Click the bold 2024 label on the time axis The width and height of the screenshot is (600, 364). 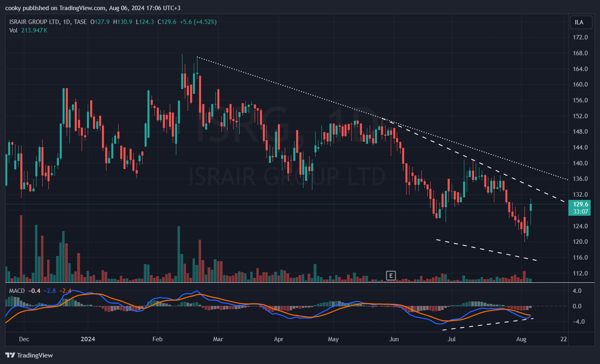tap(88, 339)
